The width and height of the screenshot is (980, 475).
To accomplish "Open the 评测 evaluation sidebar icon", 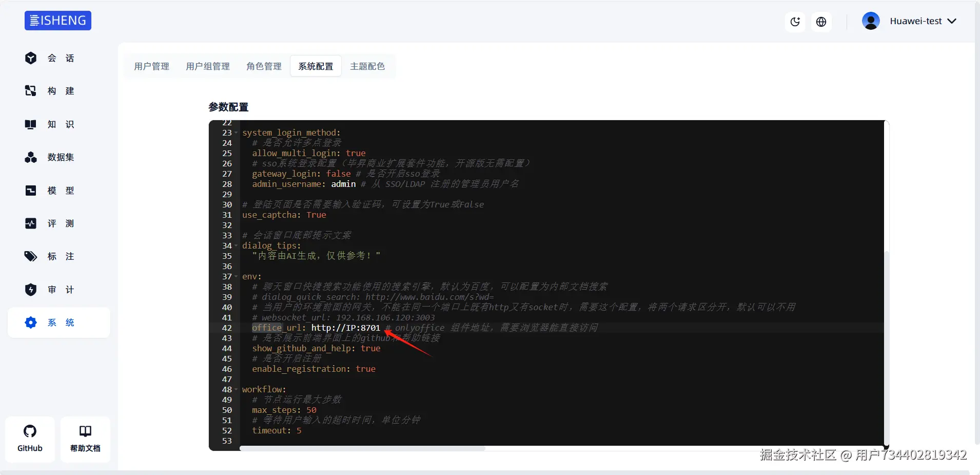I will (31, 223).
